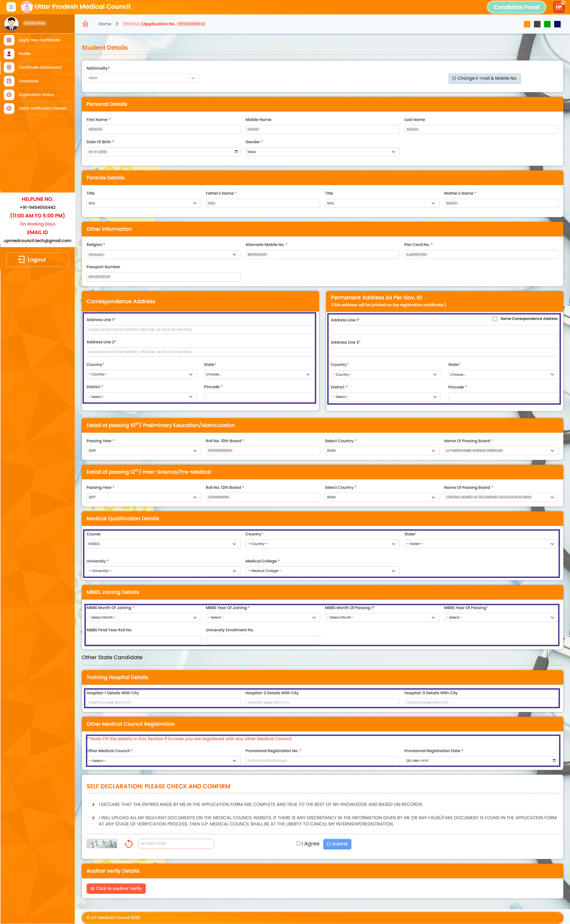Select the green theme color swatch
570x924 pixels.
point(547,24)
